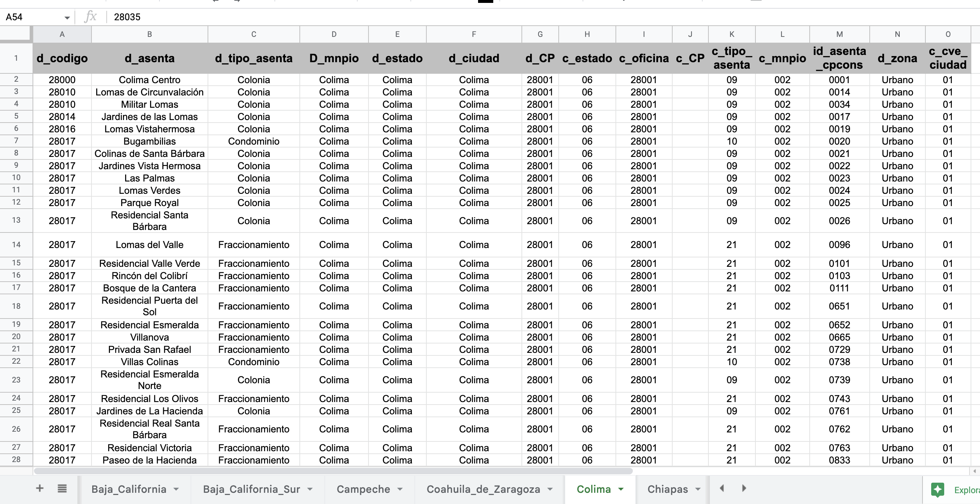Switch to Coahuila_de_Zaragoza sheet tab
980x504 pixels.
click(x=483, y=489)
